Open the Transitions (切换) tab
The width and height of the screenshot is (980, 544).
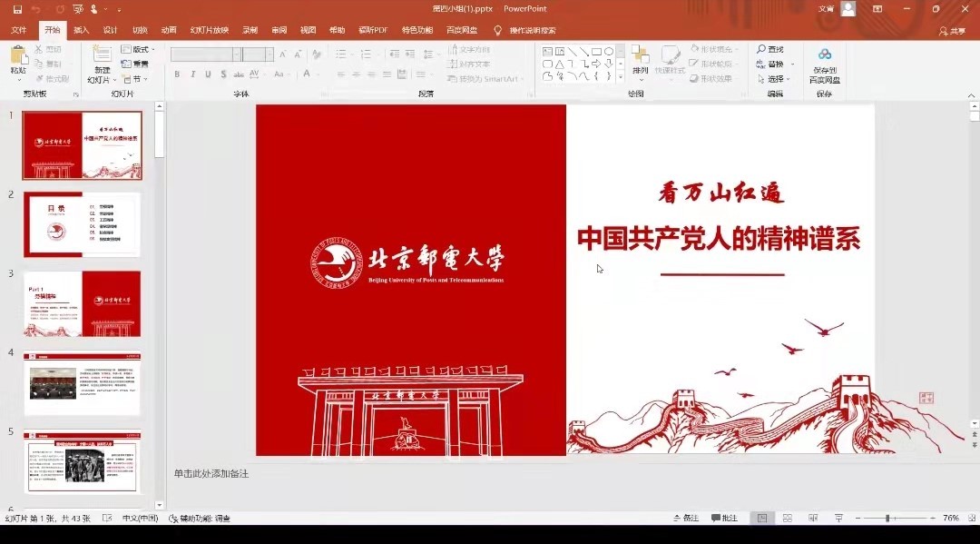pyautogui.click(x=140, y=30)
